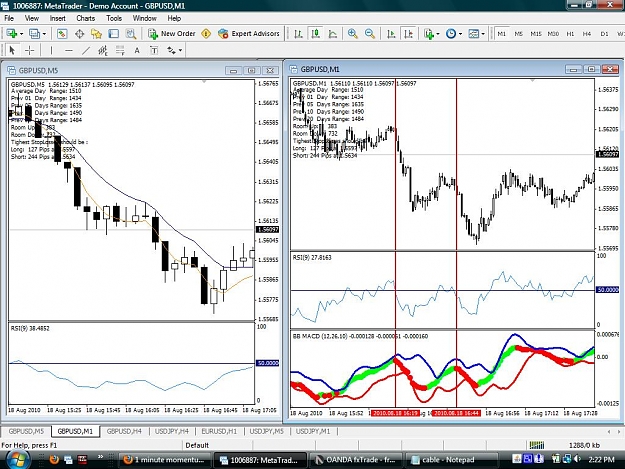Select the Fibonacci retracement tool

tap(120, 50)
